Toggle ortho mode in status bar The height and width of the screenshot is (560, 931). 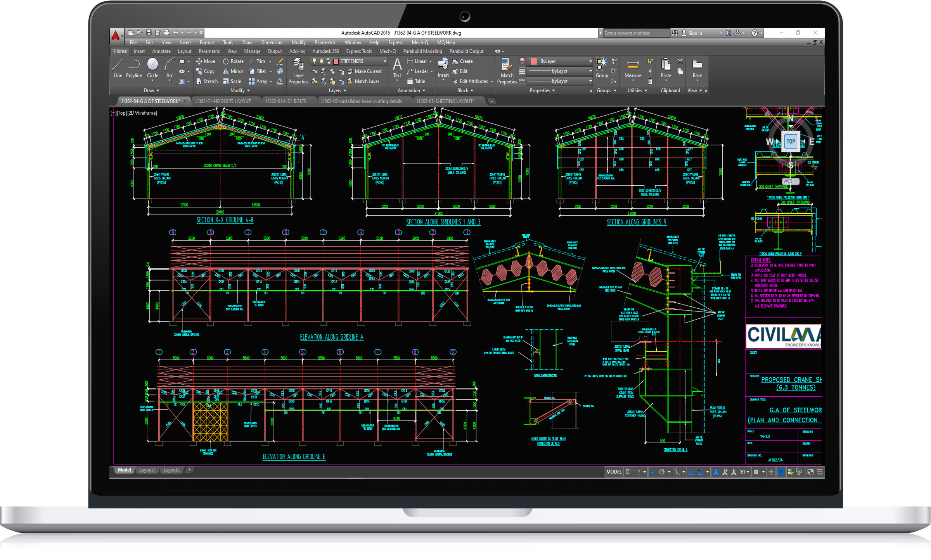[x=653, y=472]
